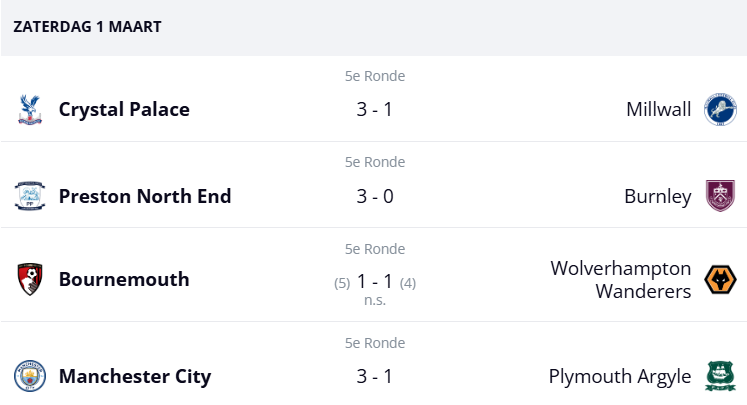Open the Crystal Palace team link
The height and width of the screenshot is (405, 747).
(x=124, y=109)
